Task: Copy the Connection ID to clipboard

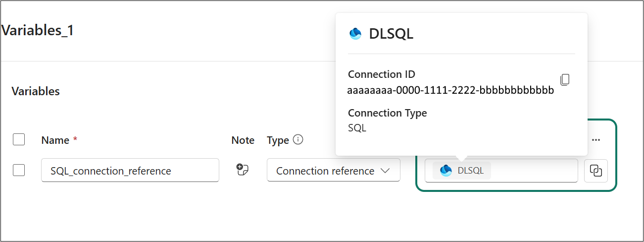Action: (x=565, y=80)
